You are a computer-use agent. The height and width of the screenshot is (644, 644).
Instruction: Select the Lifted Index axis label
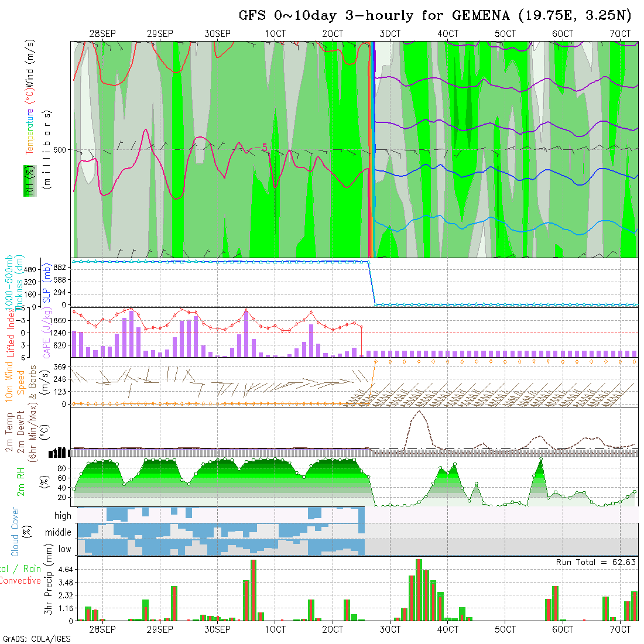(10, 332)
